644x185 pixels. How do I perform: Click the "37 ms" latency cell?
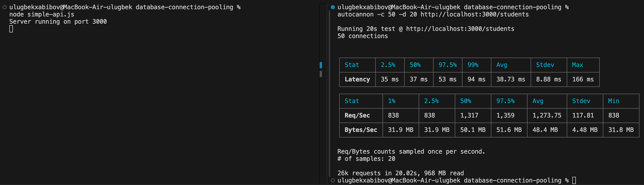click(x=419, y=79)
